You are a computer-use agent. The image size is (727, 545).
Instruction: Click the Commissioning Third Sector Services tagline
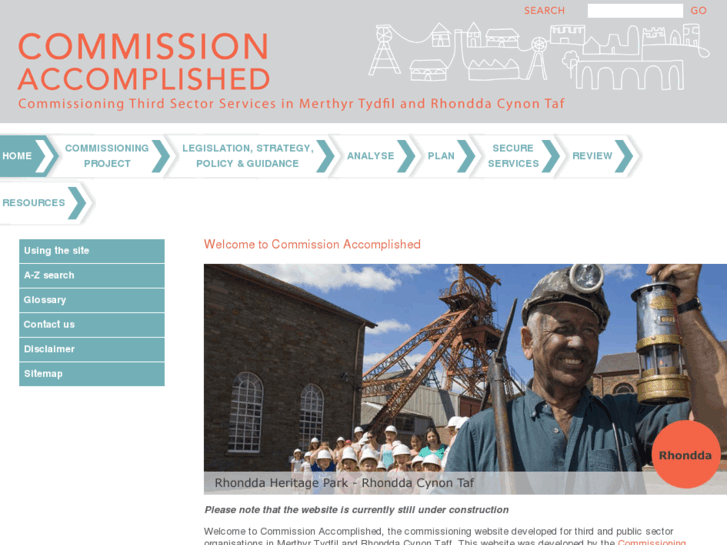[x=291, y=103]
